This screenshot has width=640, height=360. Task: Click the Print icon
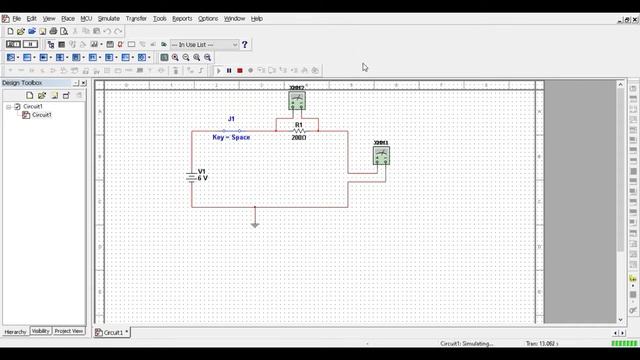coord(53,31)
